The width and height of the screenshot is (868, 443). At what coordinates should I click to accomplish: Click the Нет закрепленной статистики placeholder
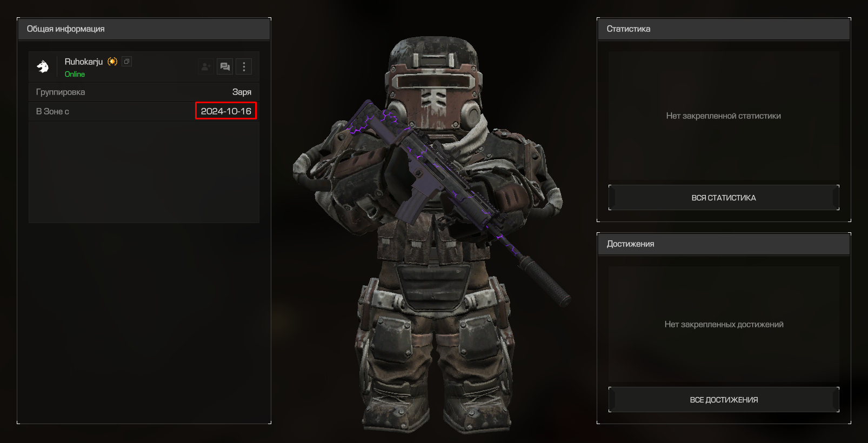point(723,116)
